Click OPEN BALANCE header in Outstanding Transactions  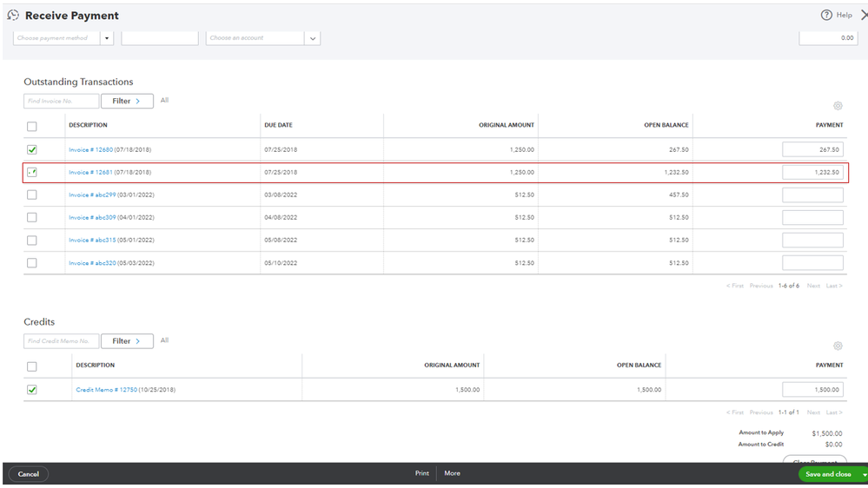666,125
